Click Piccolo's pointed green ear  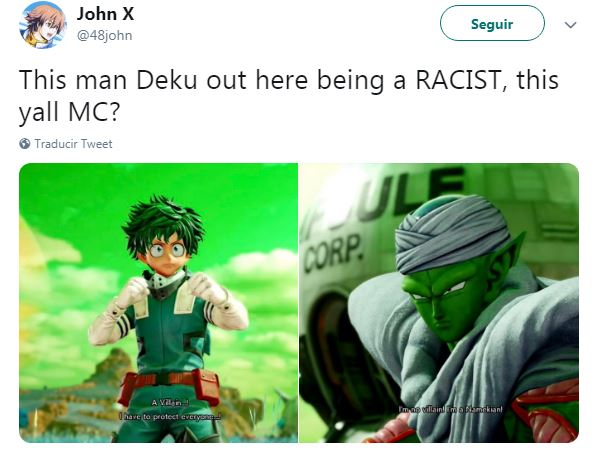[505, 254]
